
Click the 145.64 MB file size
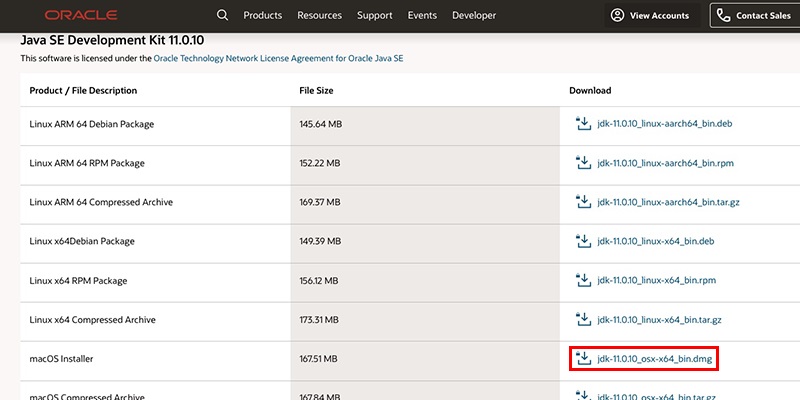pos(321,124)
